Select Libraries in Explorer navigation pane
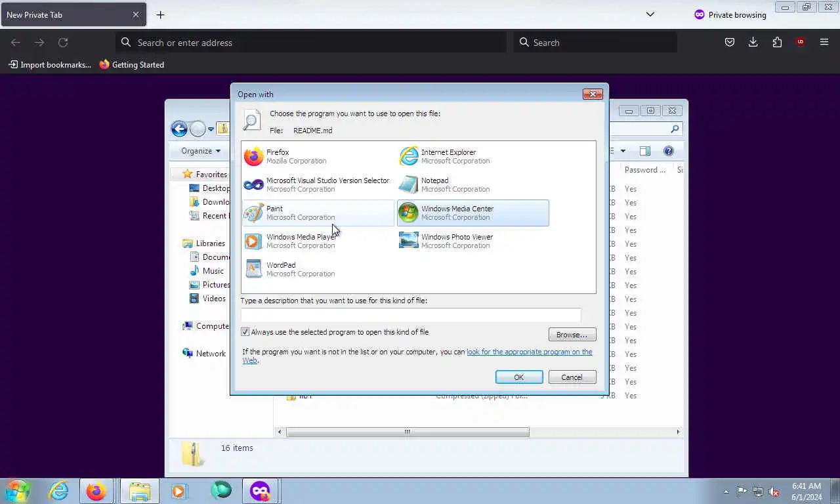 coord(204,243)
